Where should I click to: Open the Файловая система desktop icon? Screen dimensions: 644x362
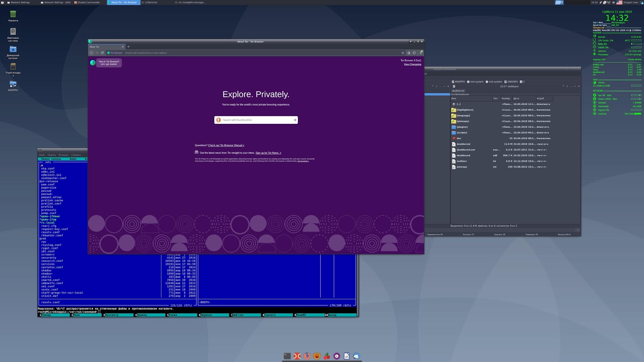13,35
